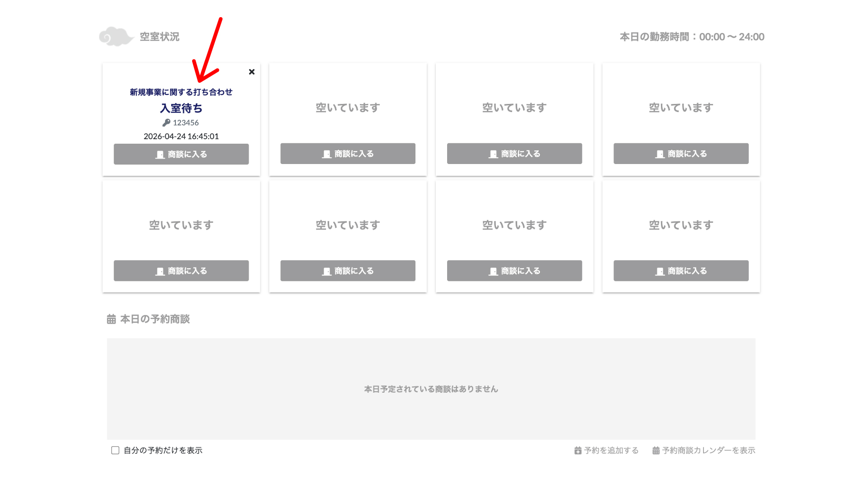Click 商談に入る in second top-row room
The image size is (868, 488).
[x=348, y=154]
